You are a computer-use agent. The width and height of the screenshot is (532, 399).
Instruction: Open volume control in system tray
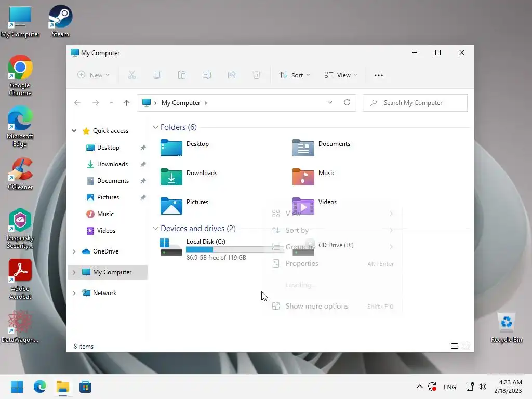[x=482, y=387]
